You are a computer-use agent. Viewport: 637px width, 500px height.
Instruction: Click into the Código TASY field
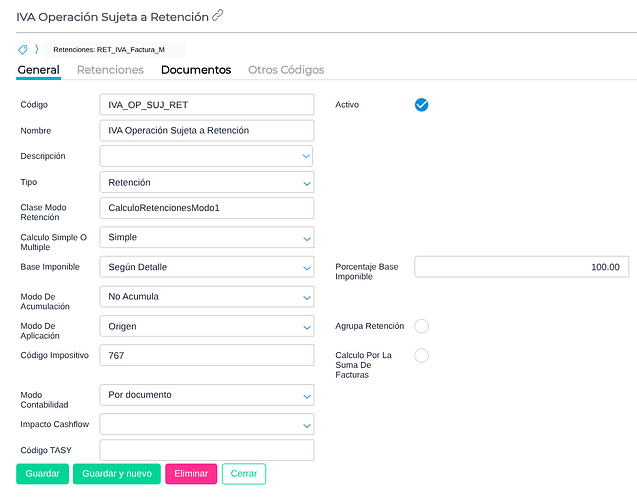(x=206, y=450)
